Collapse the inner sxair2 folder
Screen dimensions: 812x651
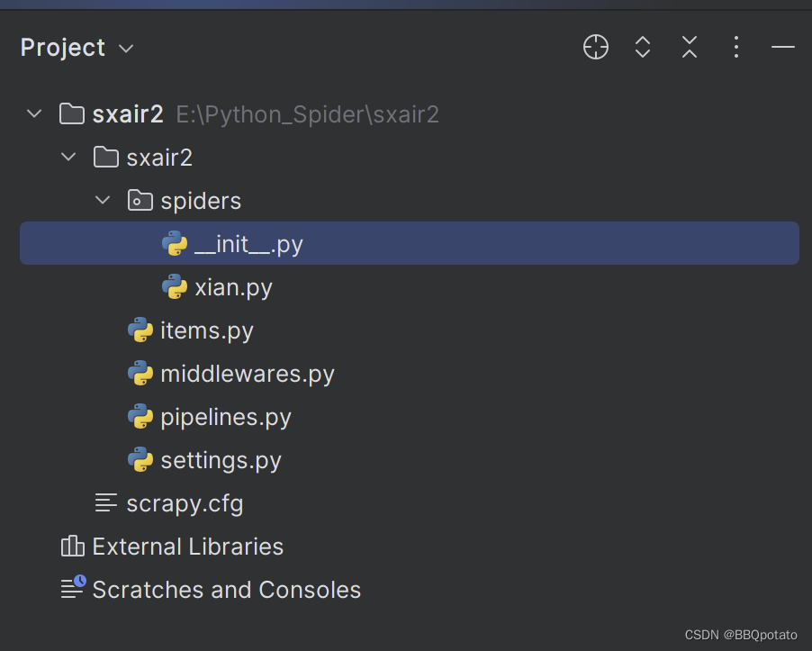[68, 158]
